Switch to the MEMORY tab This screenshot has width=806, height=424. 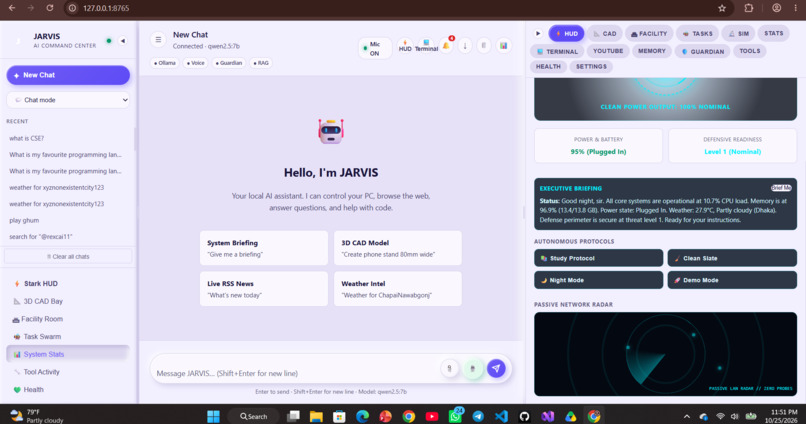[651, 51]
